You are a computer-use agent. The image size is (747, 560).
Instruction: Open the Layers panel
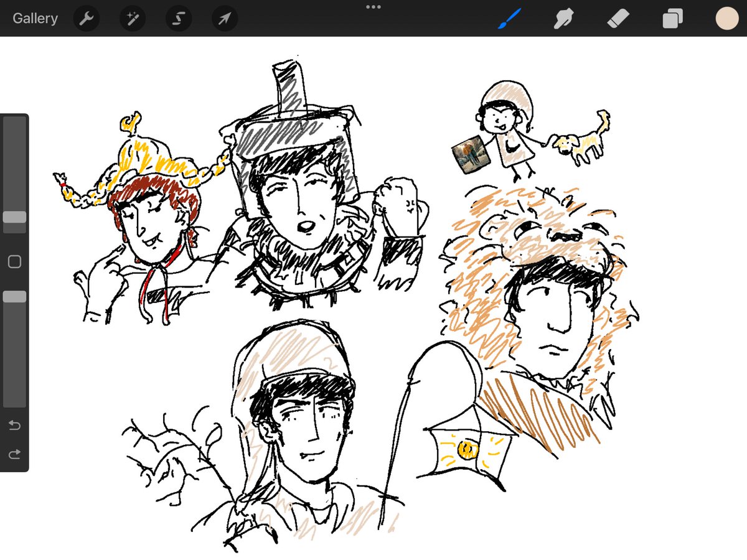click(x=672, y=19)
